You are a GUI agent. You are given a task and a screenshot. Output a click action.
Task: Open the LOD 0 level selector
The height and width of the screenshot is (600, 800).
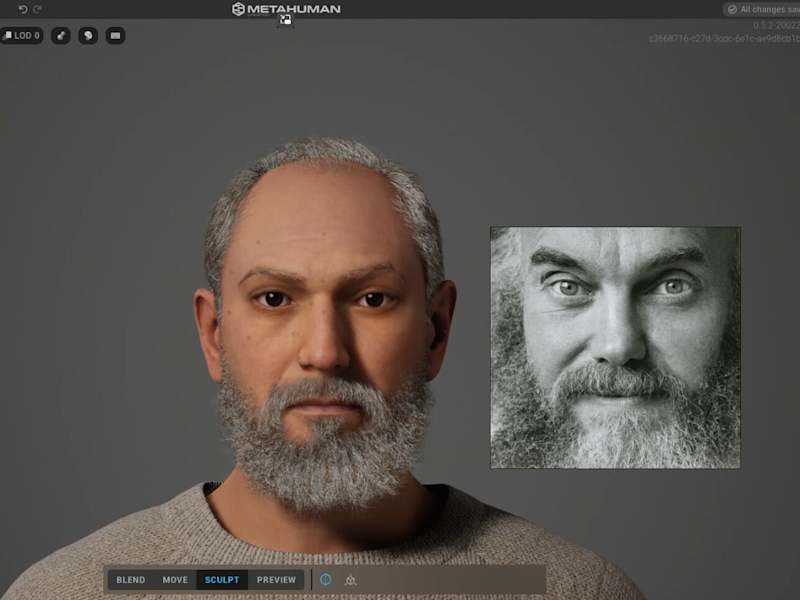coord(21,35)
